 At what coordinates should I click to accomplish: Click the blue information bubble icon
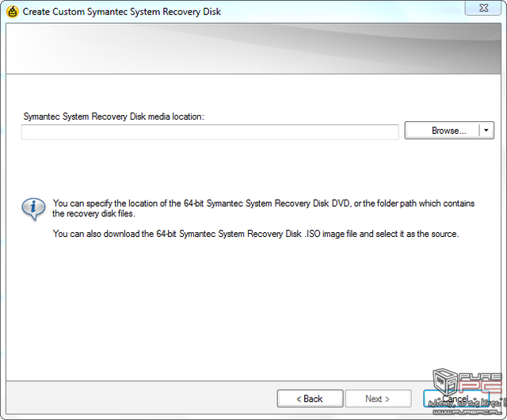33,209
